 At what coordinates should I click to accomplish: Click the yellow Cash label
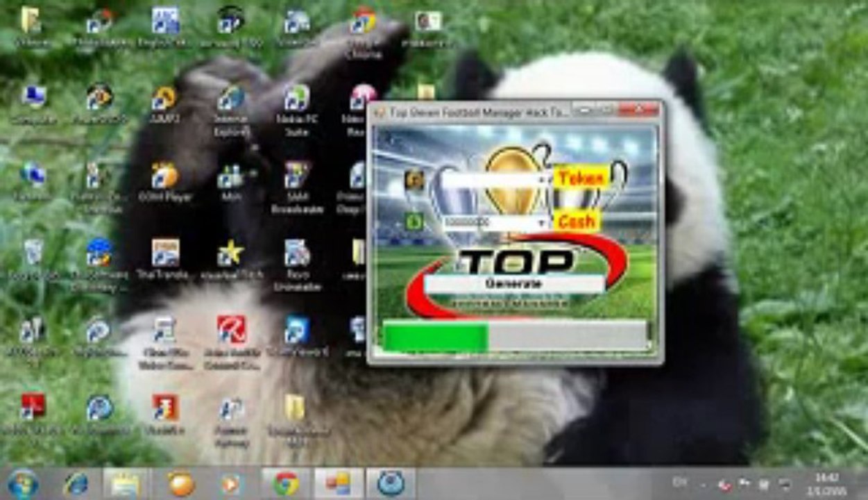(577, 221)
